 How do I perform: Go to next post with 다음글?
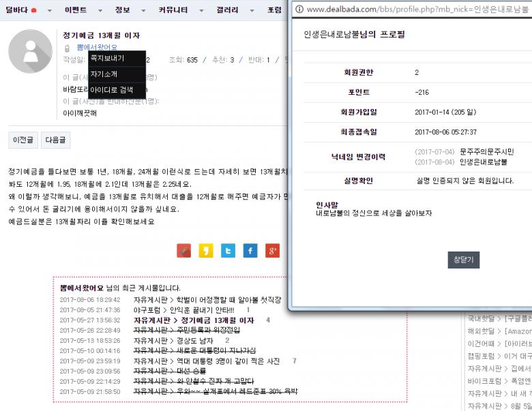[x=55, y=140]
